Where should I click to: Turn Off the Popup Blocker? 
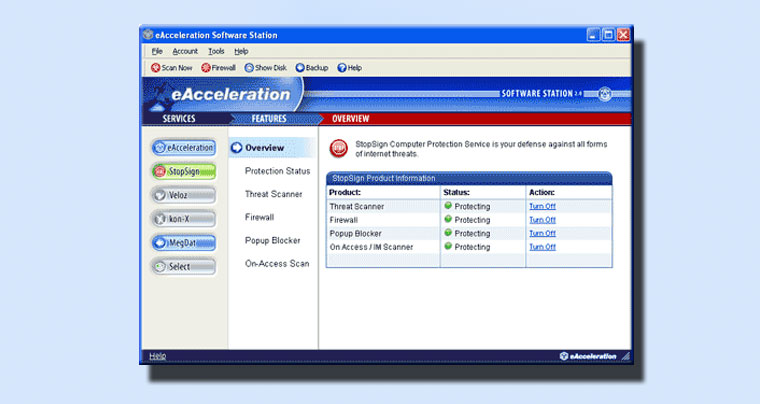point(542,233)
